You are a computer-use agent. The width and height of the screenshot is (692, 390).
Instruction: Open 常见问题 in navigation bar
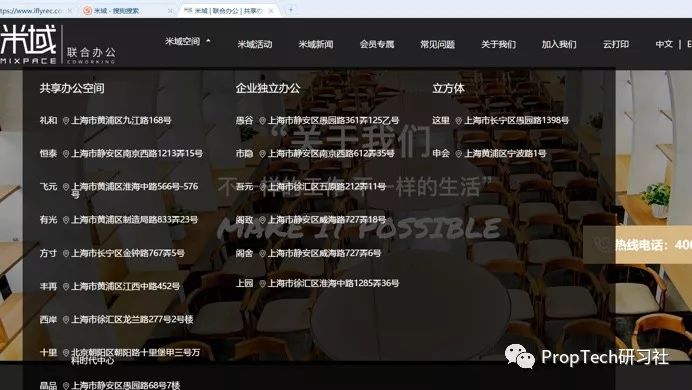pyautogui.click(x=437, y=44)
